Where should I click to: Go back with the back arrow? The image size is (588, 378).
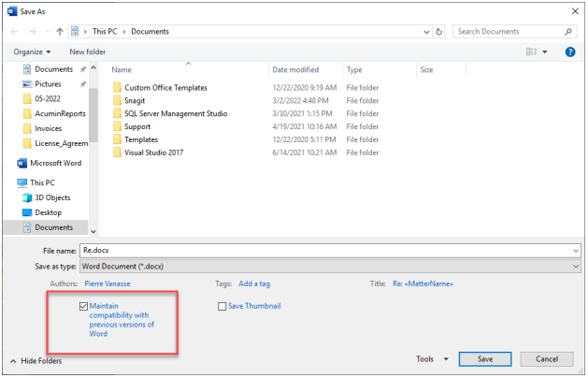(x=14, y=32)
